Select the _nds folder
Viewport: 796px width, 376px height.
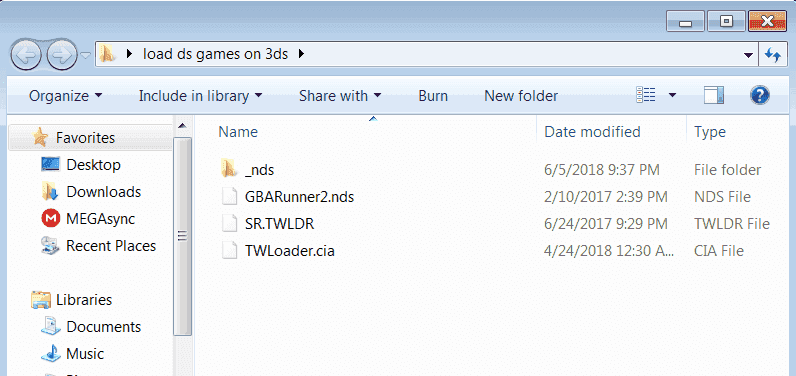[x=259, y=169]
